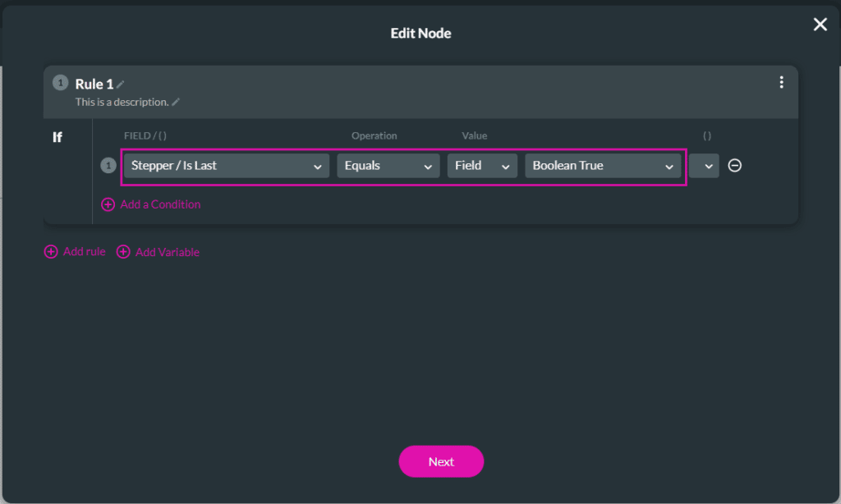Click the plus icon next to Add Variable
Viewport: 841px width, 504px height.
pos(123,252)
